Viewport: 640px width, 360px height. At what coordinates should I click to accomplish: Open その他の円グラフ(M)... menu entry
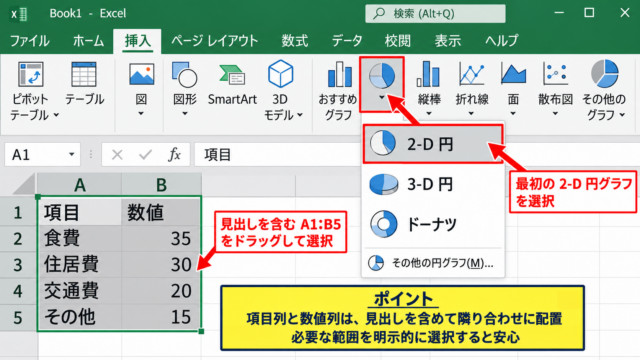tap(433, 263)
